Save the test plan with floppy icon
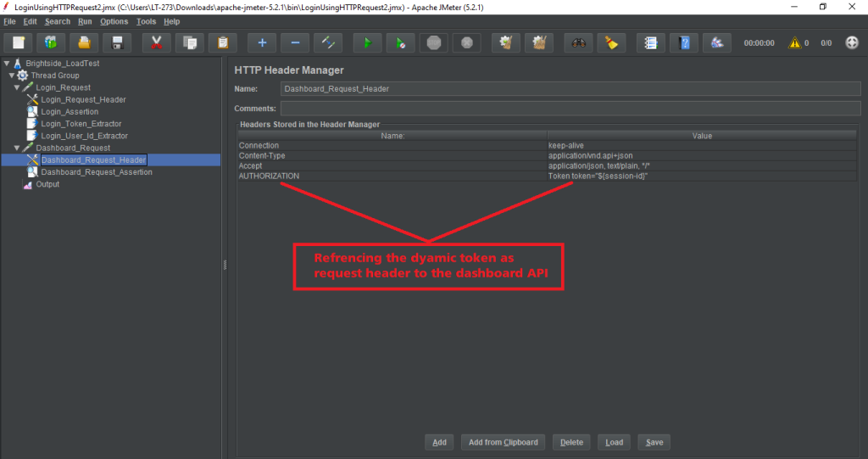This screenshot has height=459, width=868. click(x=117, y=42)
